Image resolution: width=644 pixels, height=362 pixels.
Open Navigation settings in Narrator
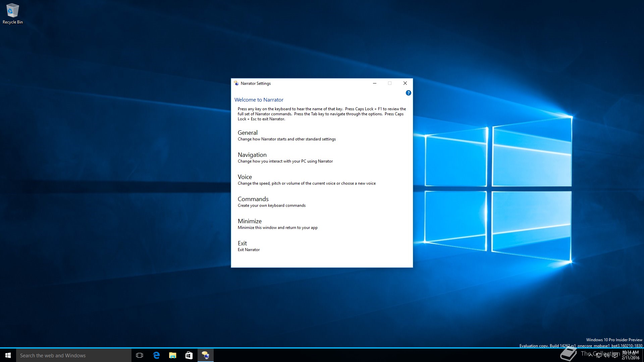[252, 155]
